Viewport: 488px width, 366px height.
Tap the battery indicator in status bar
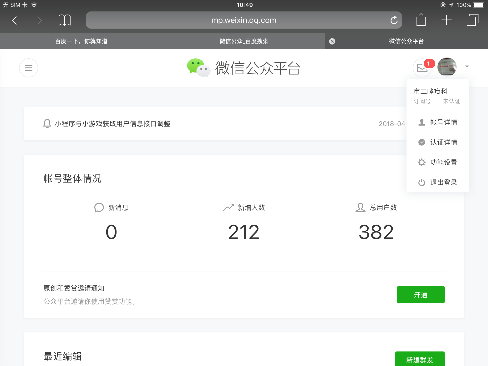pos(479,5)
